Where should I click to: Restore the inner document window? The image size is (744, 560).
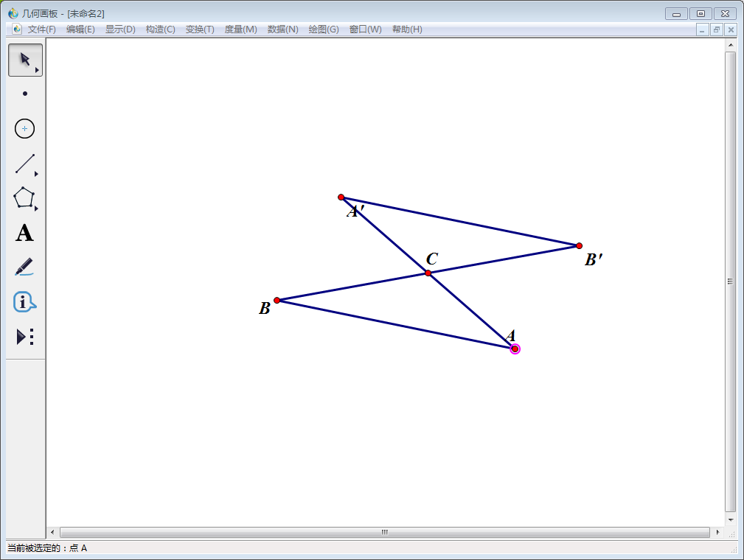coord(716,29)
